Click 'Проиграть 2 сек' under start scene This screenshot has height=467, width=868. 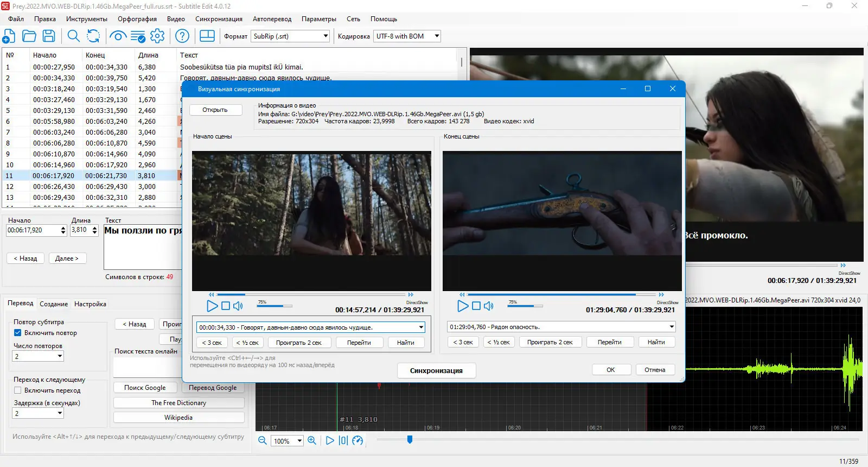click(x=298, y=343)
